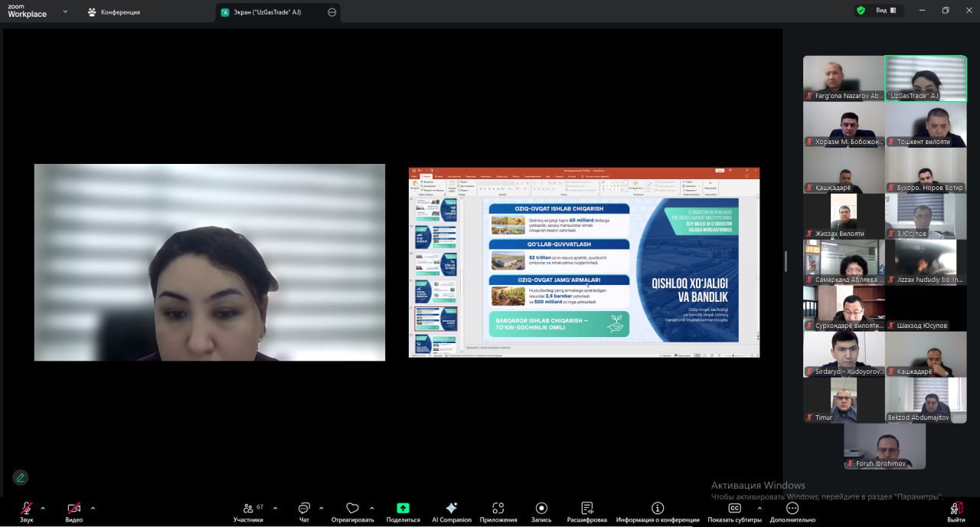This screenshot has width=980, height=527.
Task: Open the Zoom Workplace dropdown chevron
Action: coord(65,11)
